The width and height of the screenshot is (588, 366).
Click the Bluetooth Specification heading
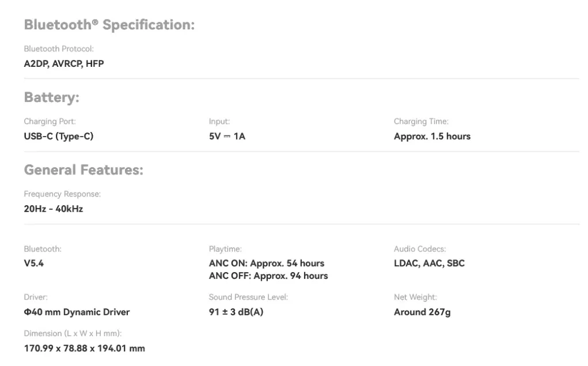click(x=109, y=25)
